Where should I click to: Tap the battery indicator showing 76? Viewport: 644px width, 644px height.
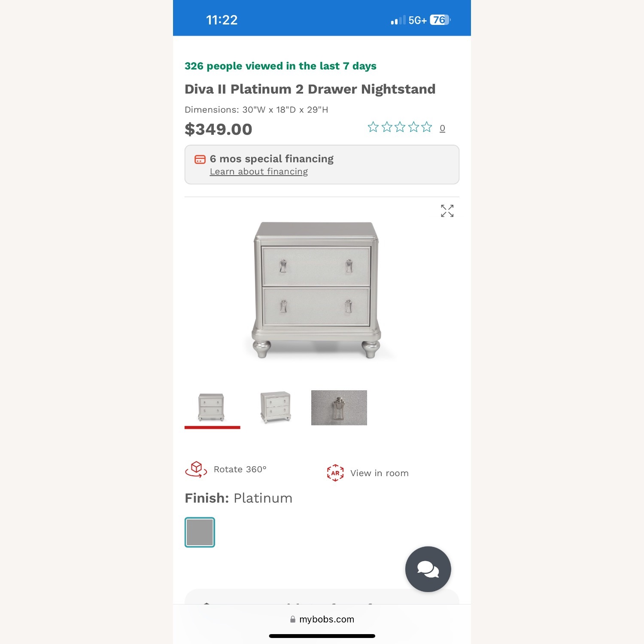(x=440, y=20)
